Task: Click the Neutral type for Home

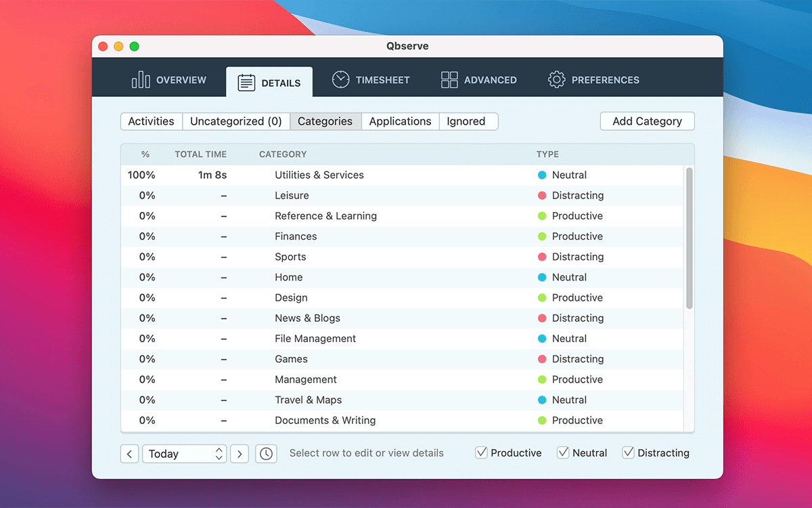Action: (x=569, y=277)
